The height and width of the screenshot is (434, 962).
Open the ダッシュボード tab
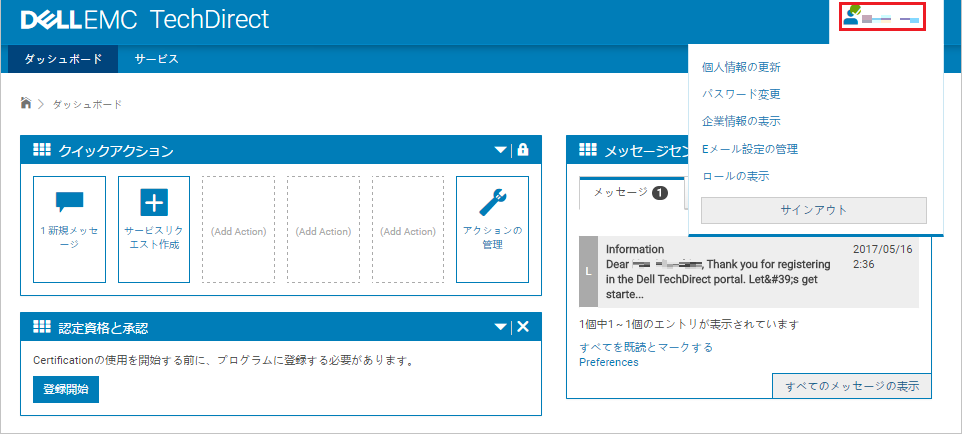[63, 59]
